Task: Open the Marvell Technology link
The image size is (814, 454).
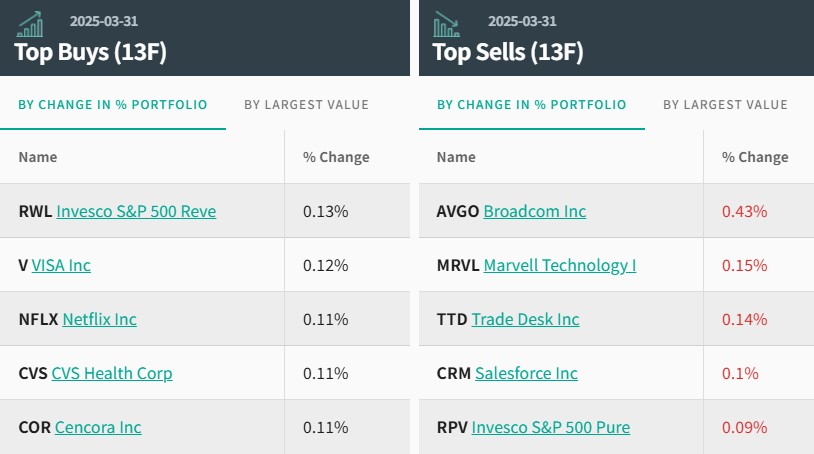Action: click(560, 265)
